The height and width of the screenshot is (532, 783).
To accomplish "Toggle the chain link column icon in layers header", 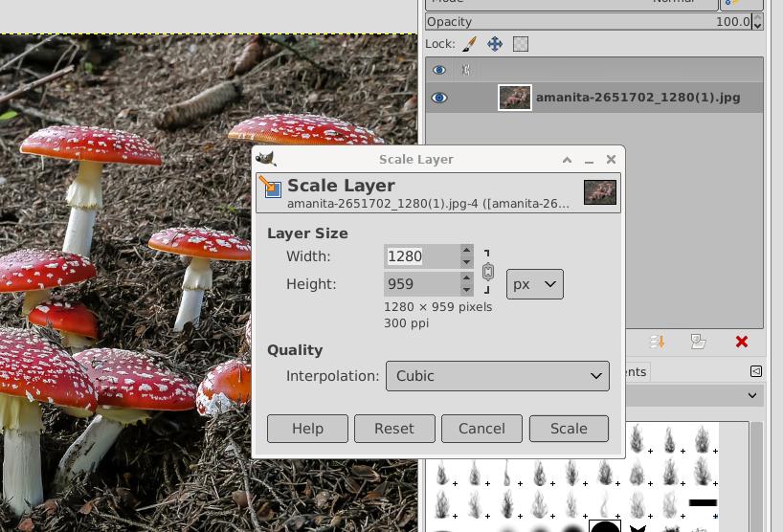I will click(466, 70).
